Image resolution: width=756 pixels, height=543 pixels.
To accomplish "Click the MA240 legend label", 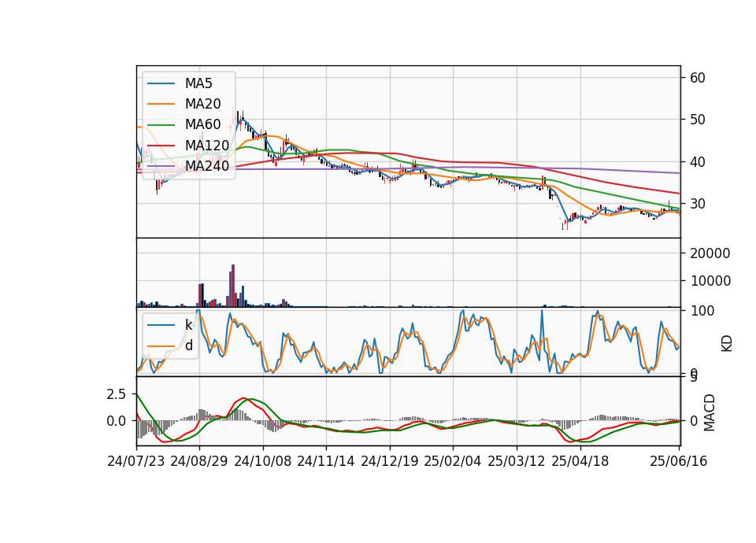I will tap(207, 166).
